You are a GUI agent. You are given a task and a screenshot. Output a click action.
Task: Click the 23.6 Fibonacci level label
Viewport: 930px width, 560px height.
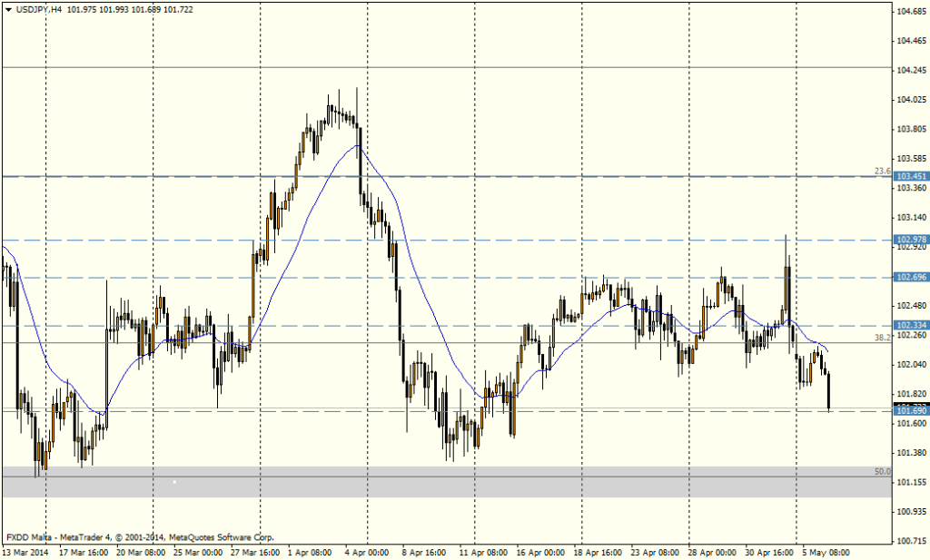click(881, 171)
